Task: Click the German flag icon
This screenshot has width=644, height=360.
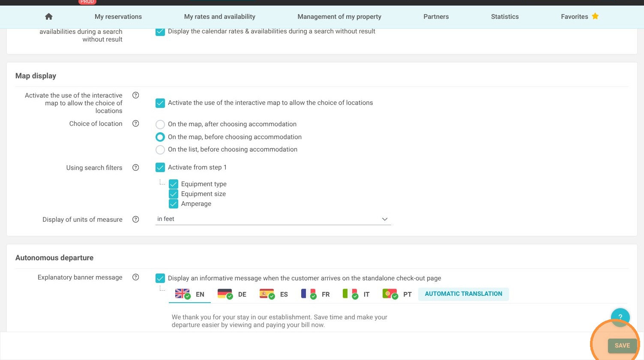Action: click(225, 294)
